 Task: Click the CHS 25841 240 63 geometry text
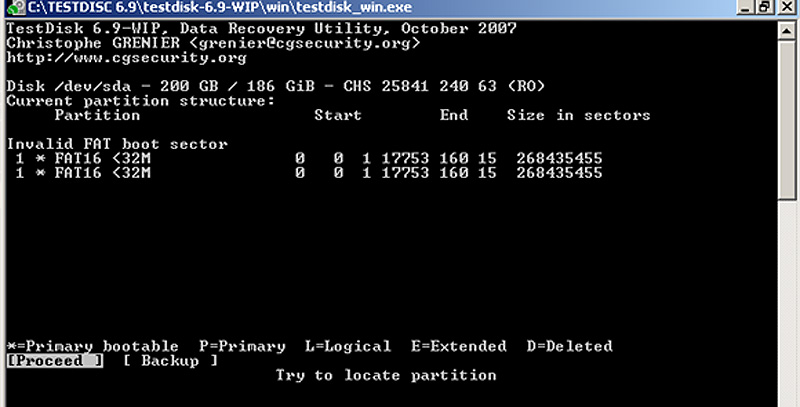420,86
